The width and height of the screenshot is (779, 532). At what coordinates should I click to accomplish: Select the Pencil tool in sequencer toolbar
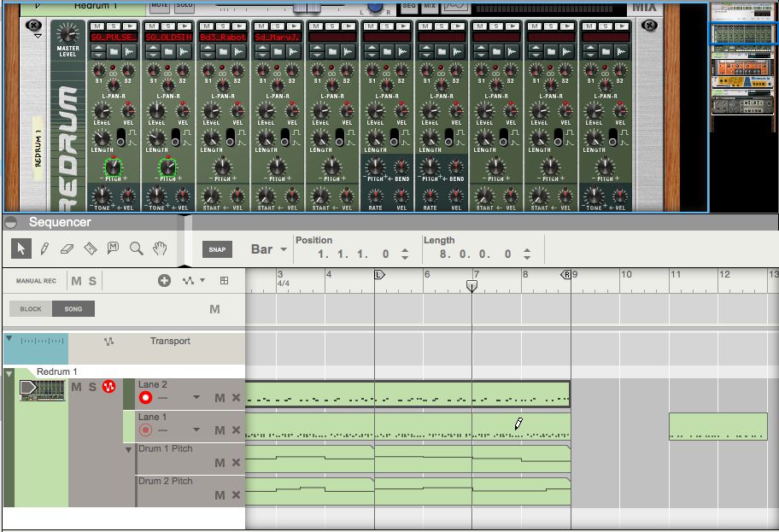click(x=44, y=248)
